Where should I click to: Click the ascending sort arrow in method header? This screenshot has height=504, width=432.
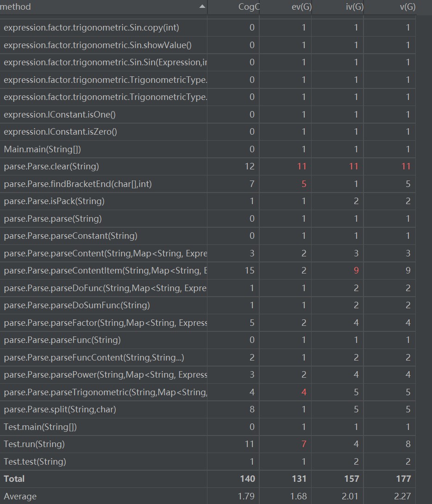click(x=202, y=6)
